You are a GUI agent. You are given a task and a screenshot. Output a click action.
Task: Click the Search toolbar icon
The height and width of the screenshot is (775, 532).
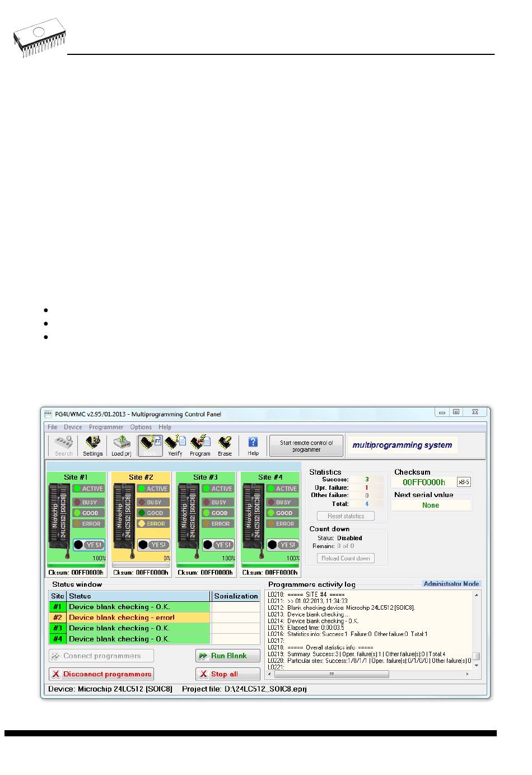pos(63,445)
